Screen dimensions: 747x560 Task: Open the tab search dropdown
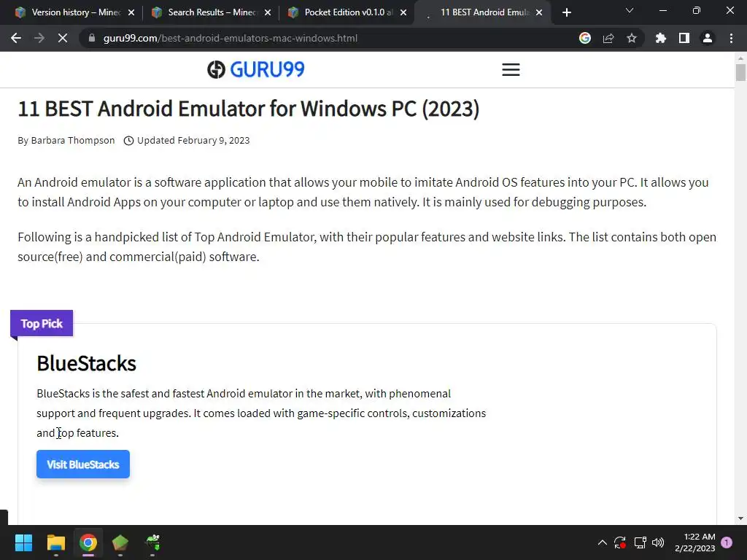tap(630, 10)
